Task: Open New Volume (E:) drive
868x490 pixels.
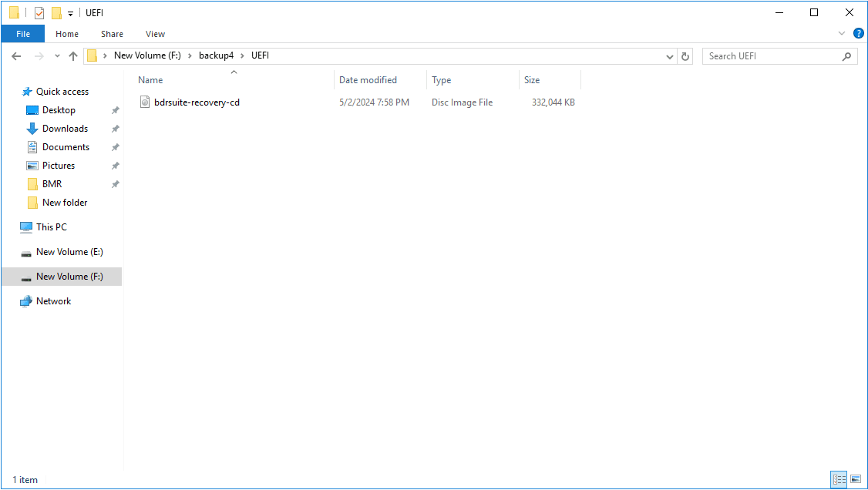Action: tap(69, 252)
